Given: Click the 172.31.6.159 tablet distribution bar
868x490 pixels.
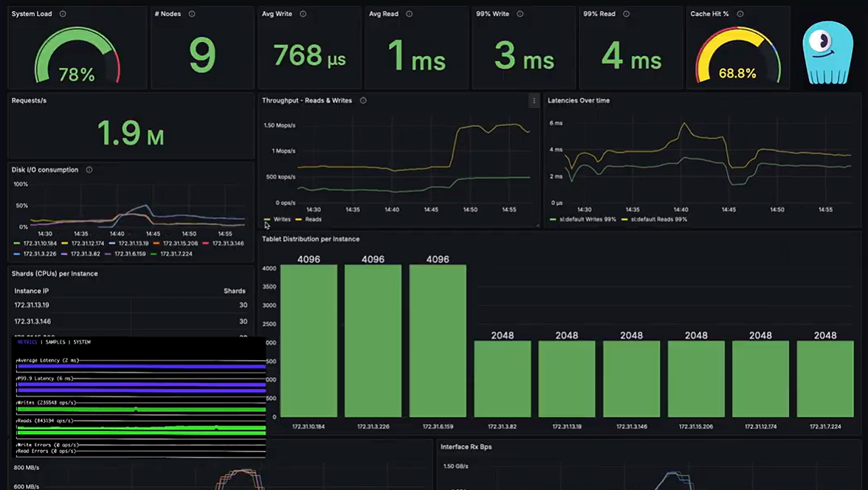Looking at the screenshot, I should 438,340.
